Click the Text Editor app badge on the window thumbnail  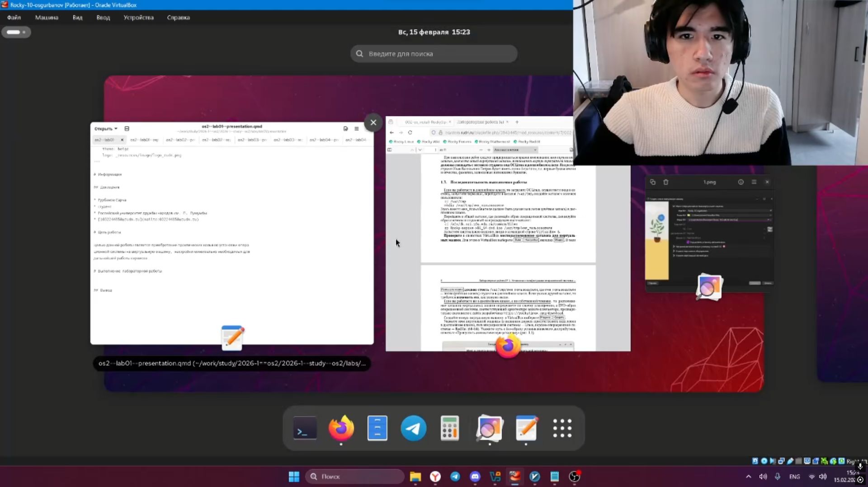pos(233,337)
